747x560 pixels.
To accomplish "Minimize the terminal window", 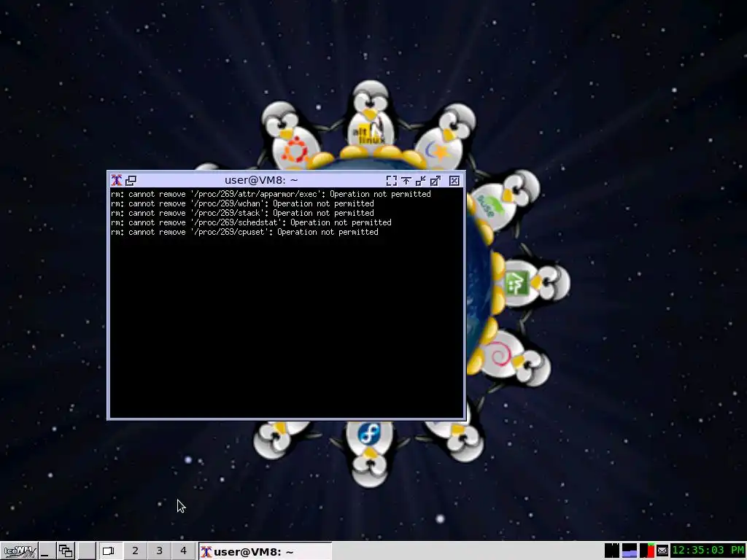I will coord(421,181).
